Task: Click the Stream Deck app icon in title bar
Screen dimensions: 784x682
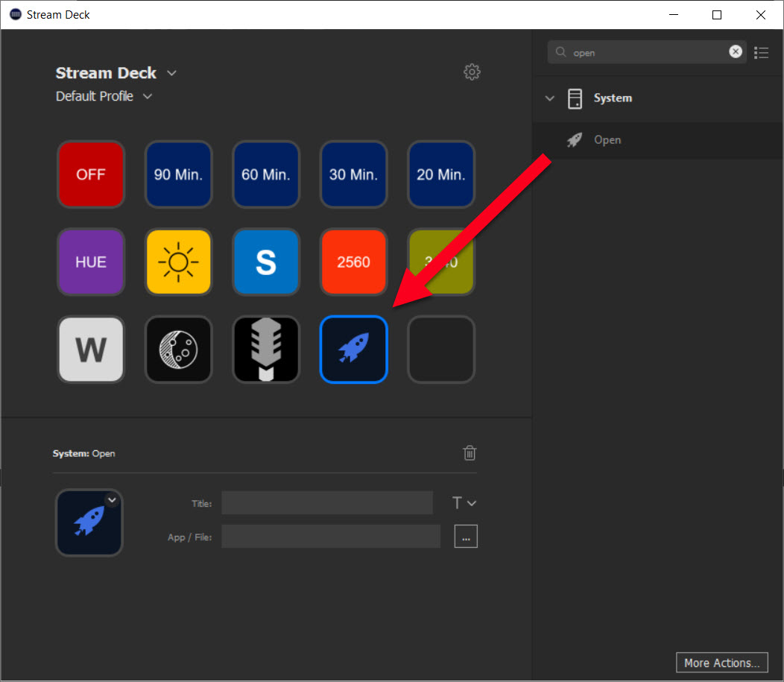Action: point(16,14)
